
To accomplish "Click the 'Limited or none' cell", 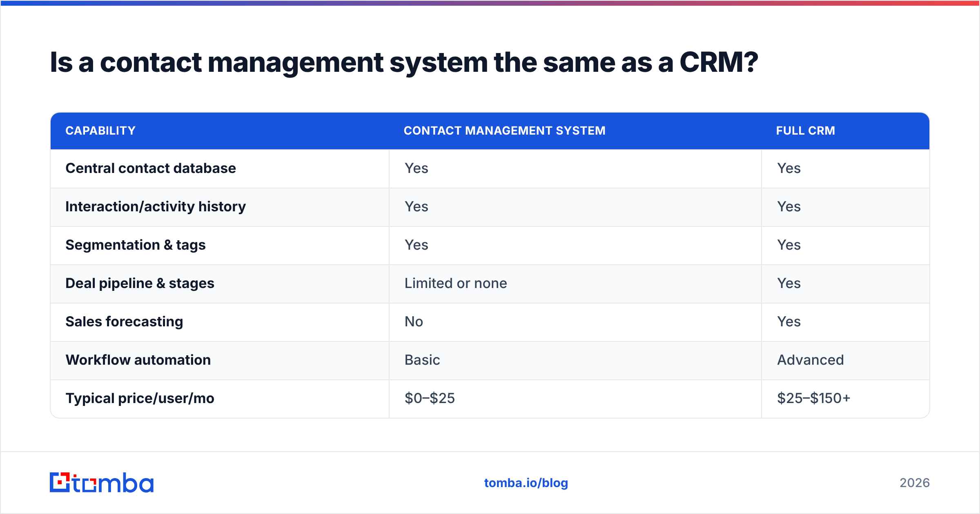I will [456, 283].
